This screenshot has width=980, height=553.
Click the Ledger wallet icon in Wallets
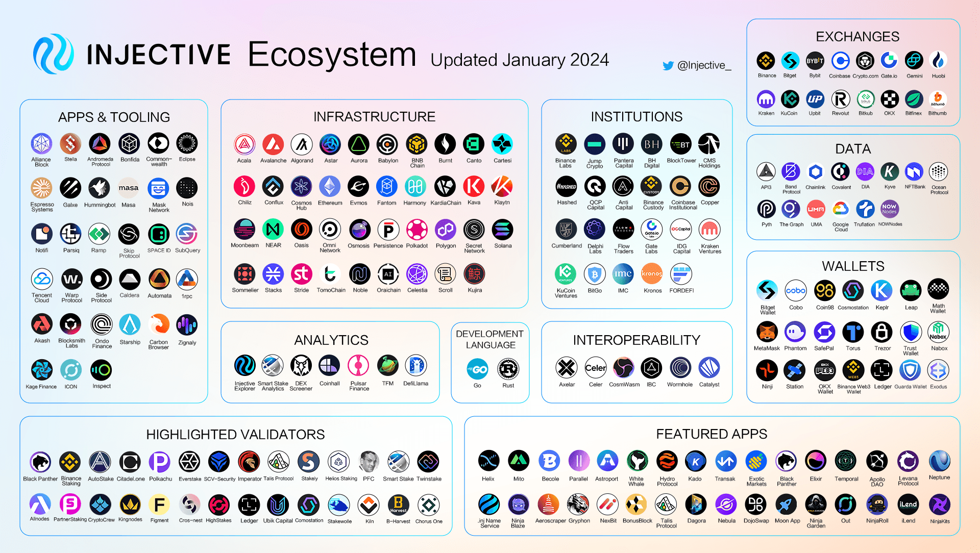pos(881,370)
